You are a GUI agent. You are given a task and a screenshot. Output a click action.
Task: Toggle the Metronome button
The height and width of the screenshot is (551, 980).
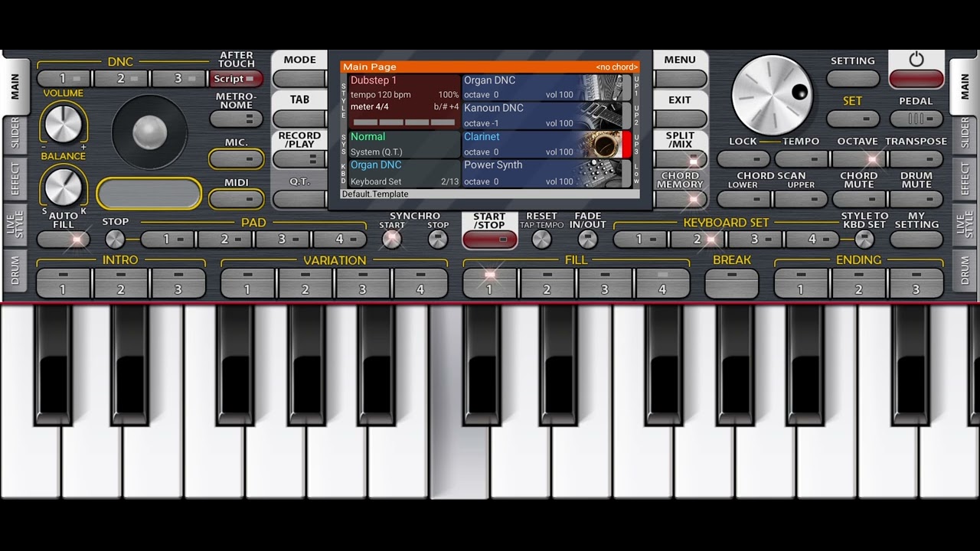[236, 119]
